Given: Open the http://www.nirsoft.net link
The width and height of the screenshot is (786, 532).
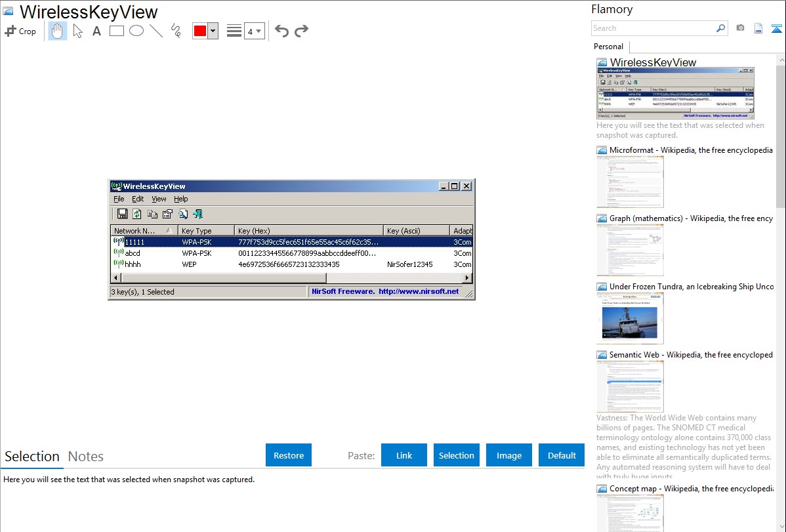Looking at the screenshot, I should point(419,291).
